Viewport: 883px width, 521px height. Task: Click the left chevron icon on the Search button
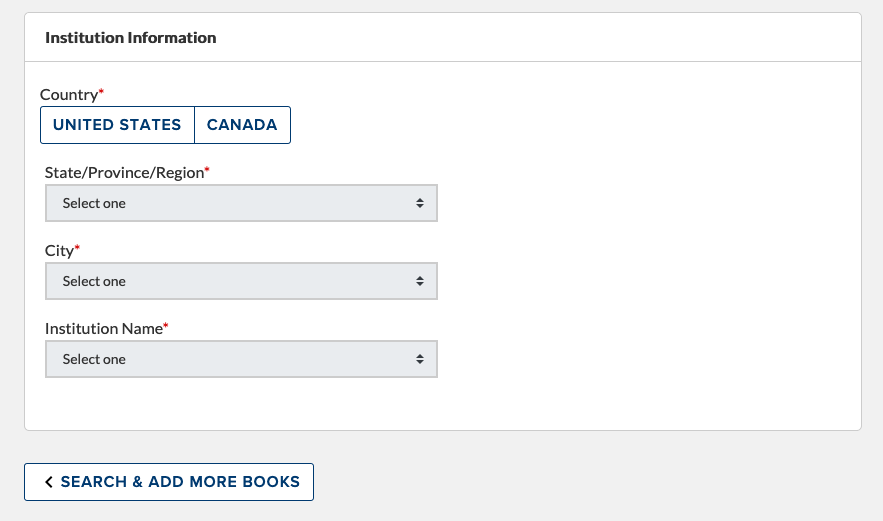(49, 482)
